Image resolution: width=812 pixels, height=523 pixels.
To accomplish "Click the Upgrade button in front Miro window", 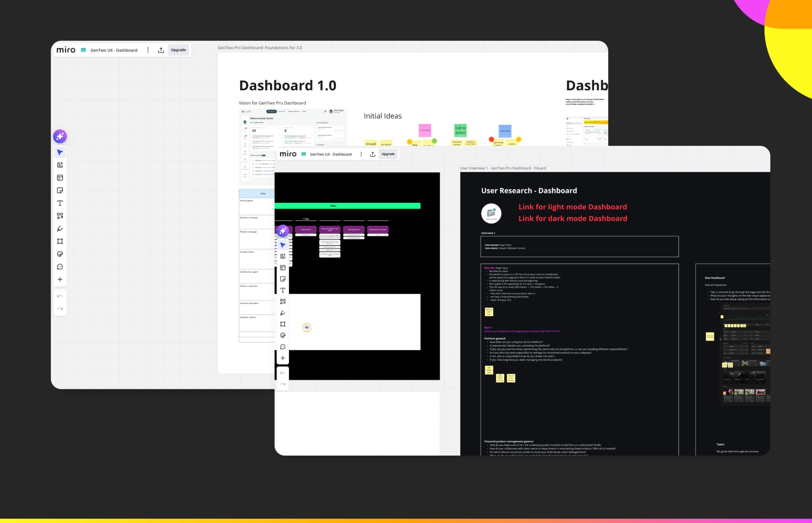I will click(388, 154).
